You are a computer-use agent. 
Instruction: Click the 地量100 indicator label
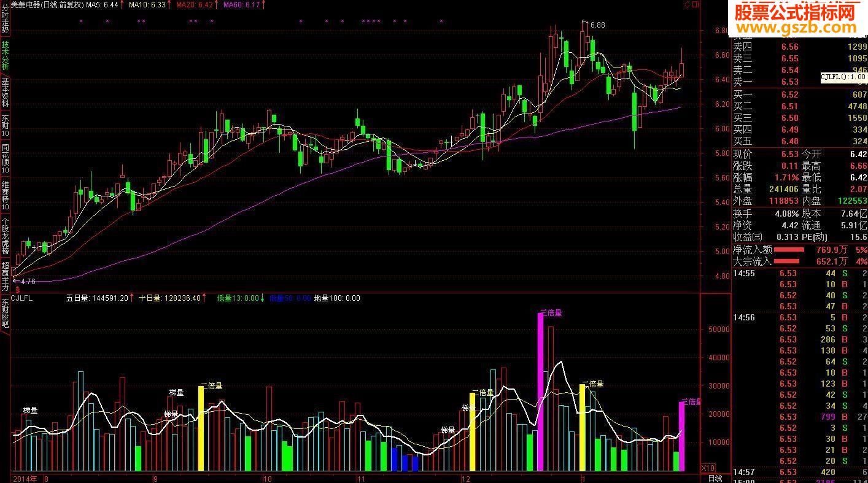[x=337, y=298]
